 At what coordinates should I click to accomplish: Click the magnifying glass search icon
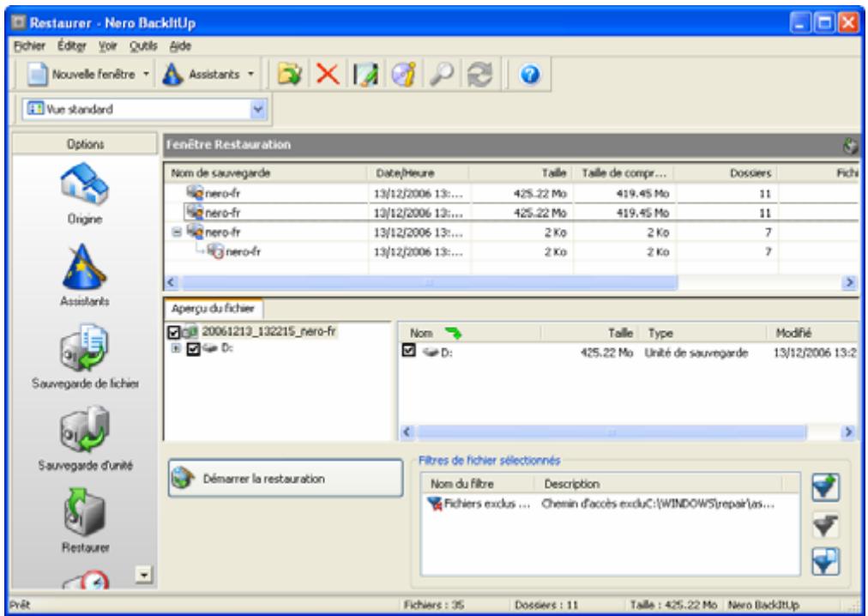pyautogui.click(x=441, y=75)
